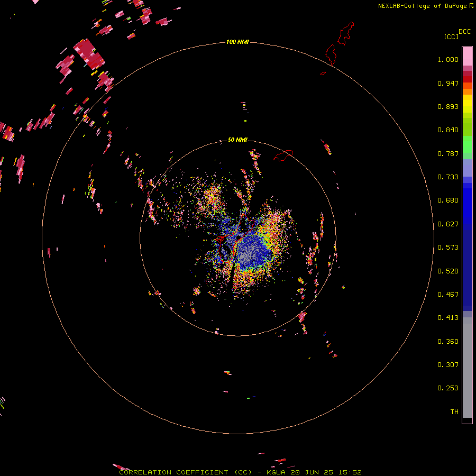Click the 100 NMI range ring label

pos(237,42)
